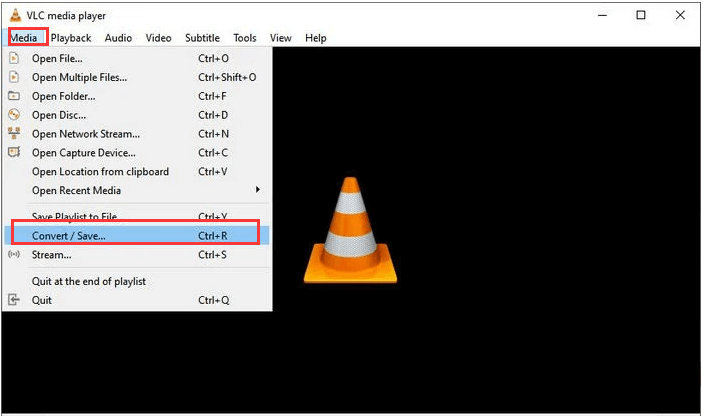Click the Open Disc icon
The height and width of the screenshot is (416, 709).
[x=14, y=115]
